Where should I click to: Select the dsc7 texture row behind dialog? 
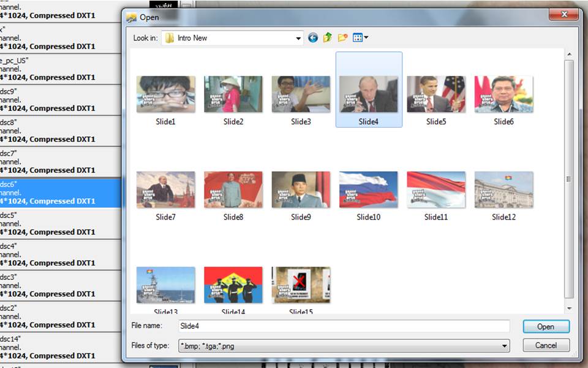[60, 162]
